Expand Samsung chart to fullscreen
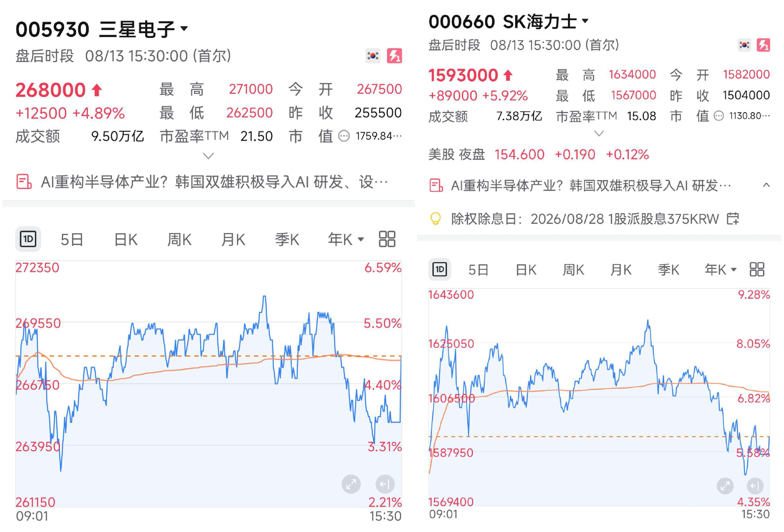784x532 pixels. pyautogui.click(x=351, y=484)
